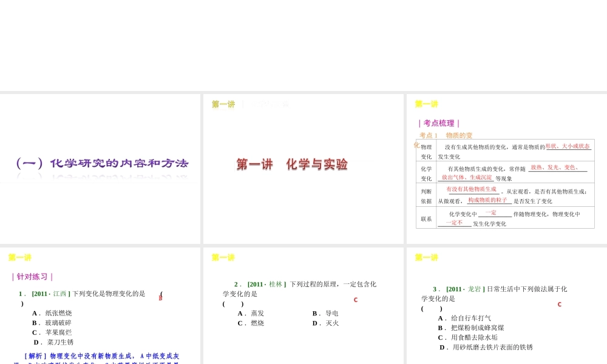Image resolution: width=607 pixels, height=364 pixels.
Task: Click the ｜针对练习｜ section heading
Action: tap(32, 277)
